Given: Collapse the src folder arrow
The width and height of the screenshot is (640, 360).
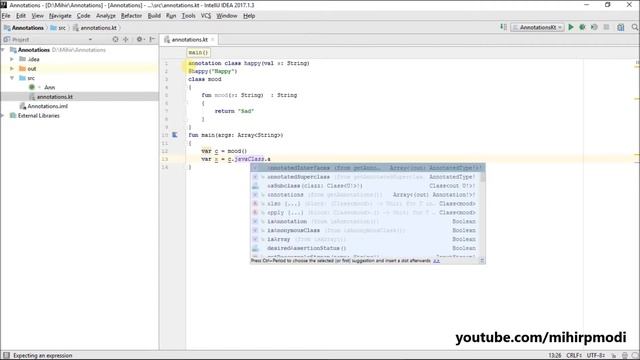Looking at the screenshot, I should tap(12, 78).
